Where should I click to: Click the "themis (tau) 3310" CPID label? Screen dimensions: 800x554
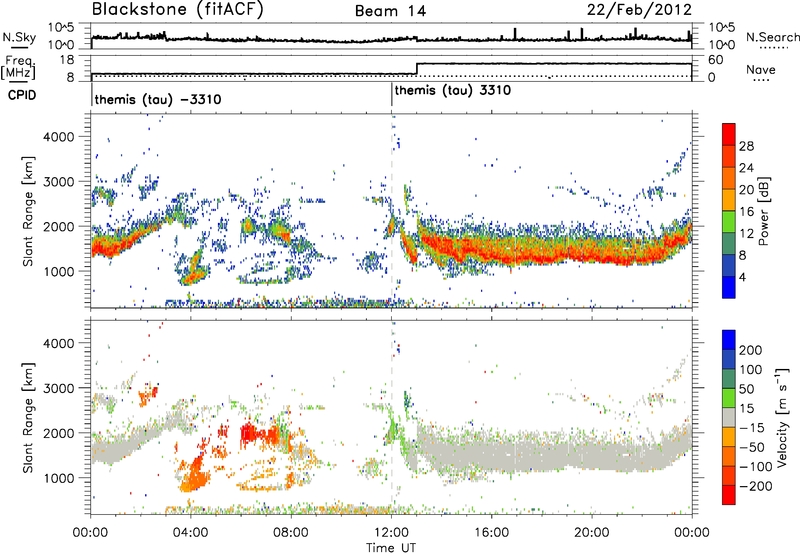tap(453, 91)
